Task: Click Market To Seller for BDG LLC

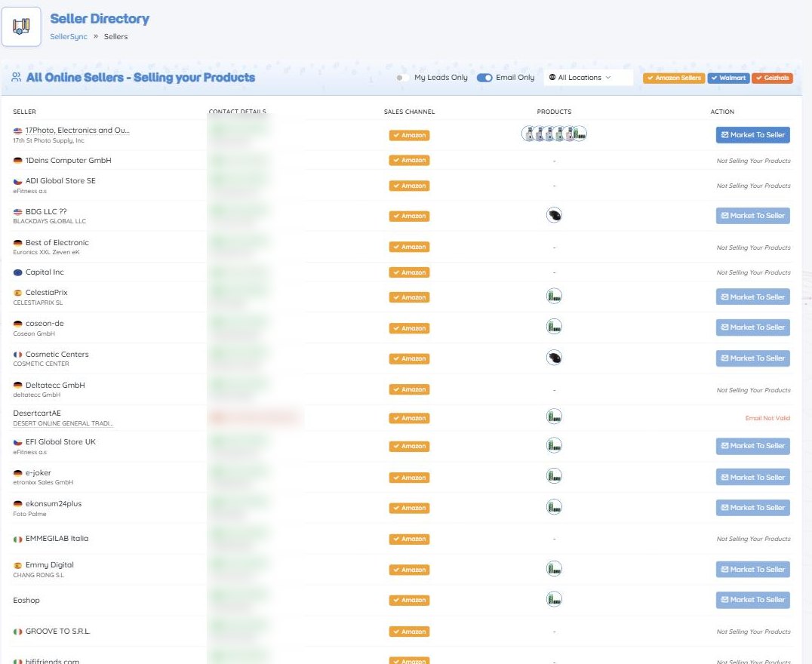Action: tap(752, 216)
